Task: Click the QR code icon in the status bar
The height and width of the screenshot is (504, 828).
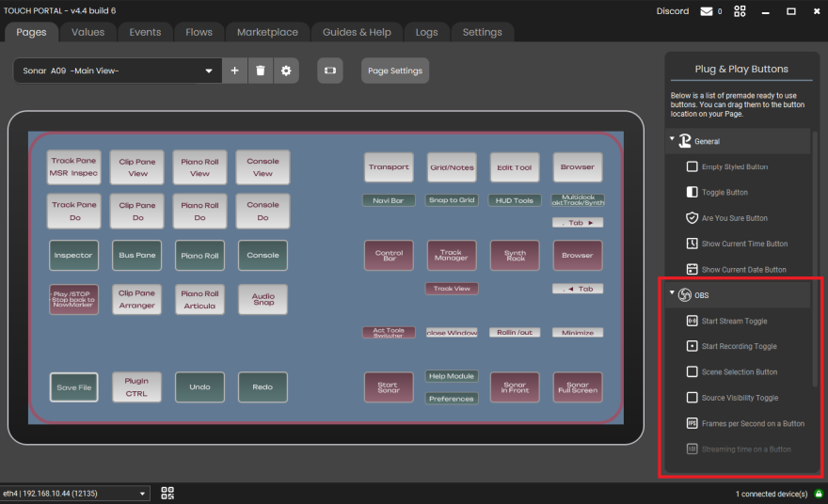Action: pyautogui.click(x=167, y=493)
